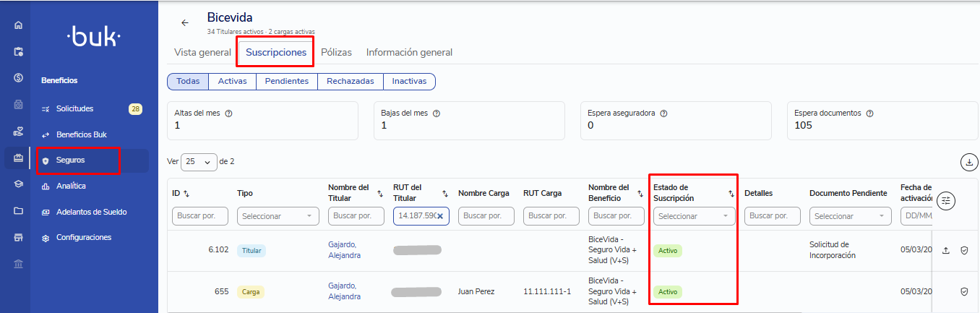The height and width of the screenshot is (313, 980).
Task: Open the Ver 25 rows dropdown
Action: coord(199,162)
